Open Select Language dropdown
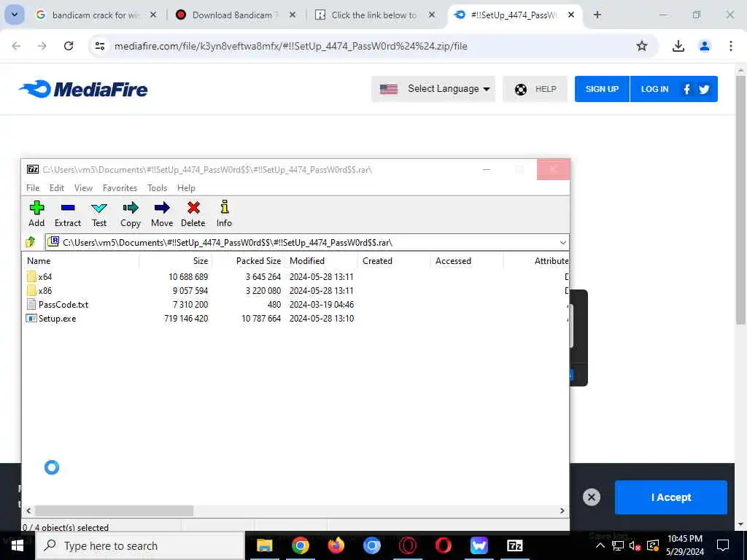This screenshot has height=560, width=747. pyautogui.click(x=433, y=89)
